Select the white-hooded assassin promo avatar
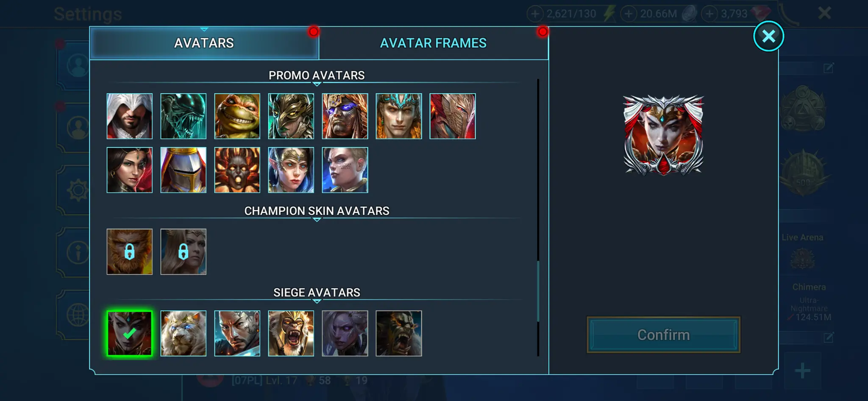This screenshot has height=401, width=868. (129, 116)
